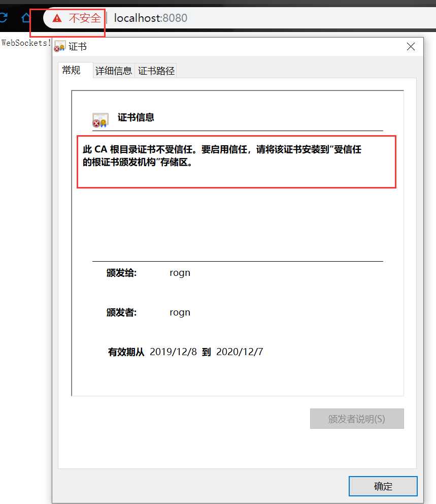436x504 pixels.
Task: Switch to the 详细信息 tab
Action: (114, 71)
